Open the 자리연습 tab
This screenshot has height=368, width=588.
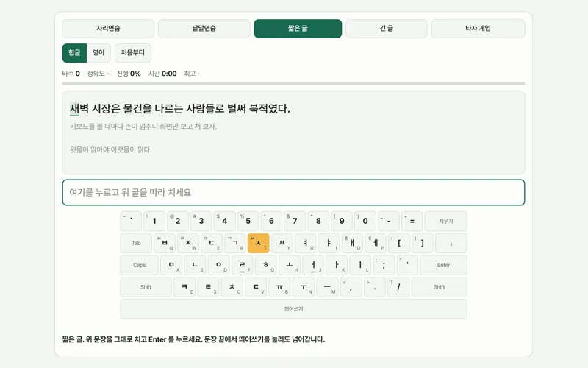point(108,29)
